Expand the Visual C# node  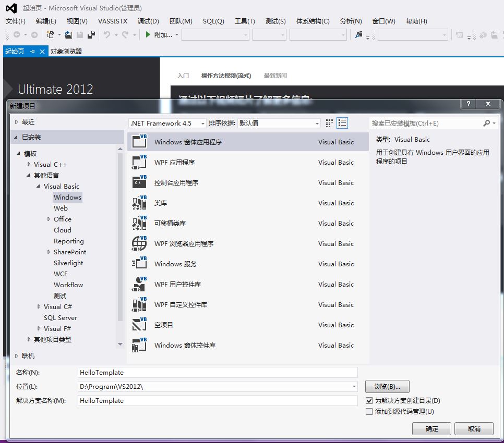coord(39,306)
